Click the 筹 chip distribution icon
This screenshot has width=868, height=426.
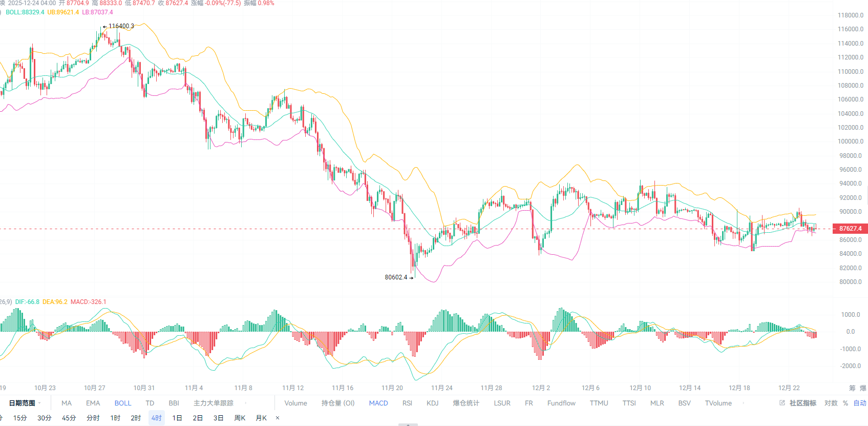coord(852,388)
